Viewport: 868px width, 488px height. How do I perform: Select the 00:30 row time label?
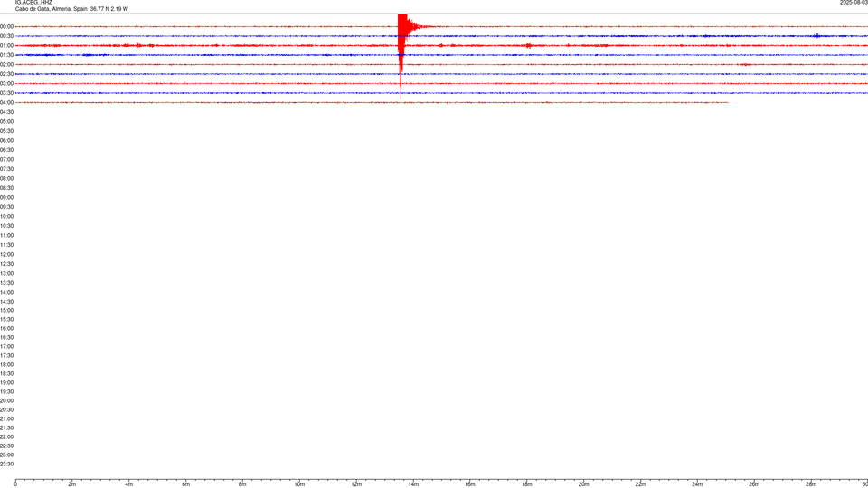[7, 36]
